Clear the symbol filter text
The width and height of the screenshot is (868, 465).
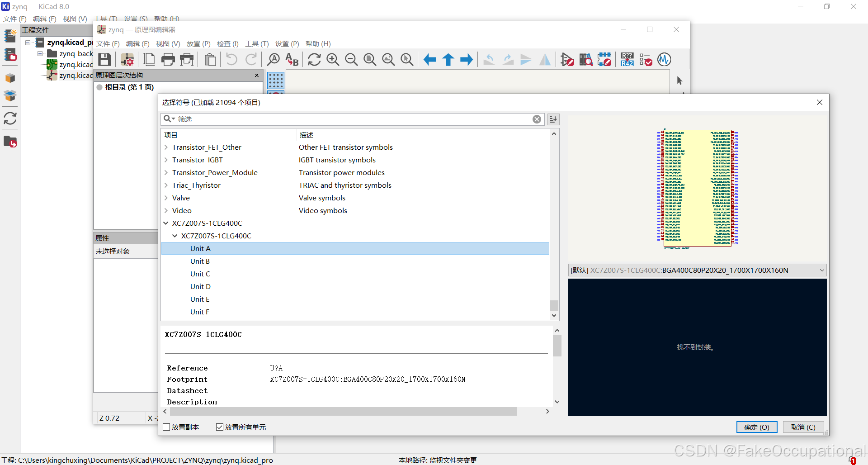click(537, 119)
